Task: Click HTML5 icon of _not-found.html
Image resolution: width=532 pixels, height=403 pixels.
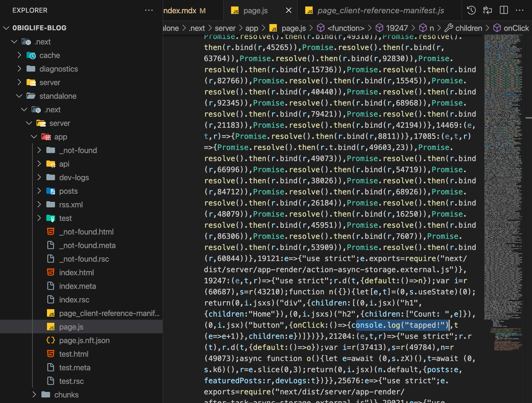Action: pyautogui.click(x=51, y=231)
